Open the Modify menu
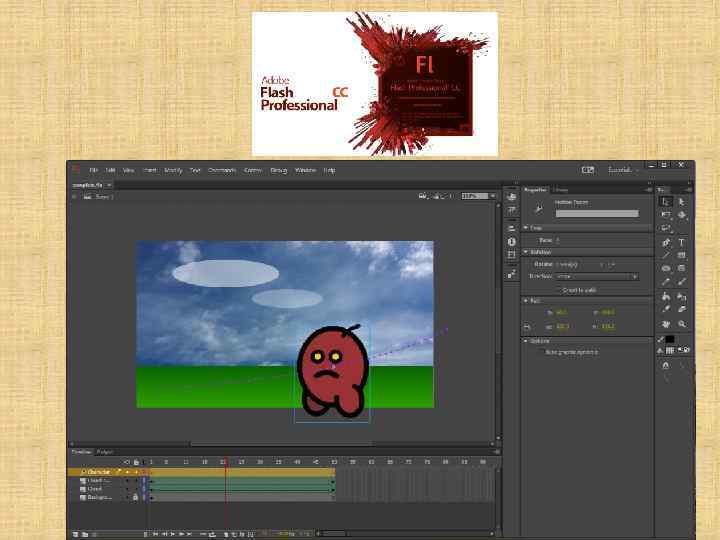This screenshot has height=540, width=720. point(173,170)
